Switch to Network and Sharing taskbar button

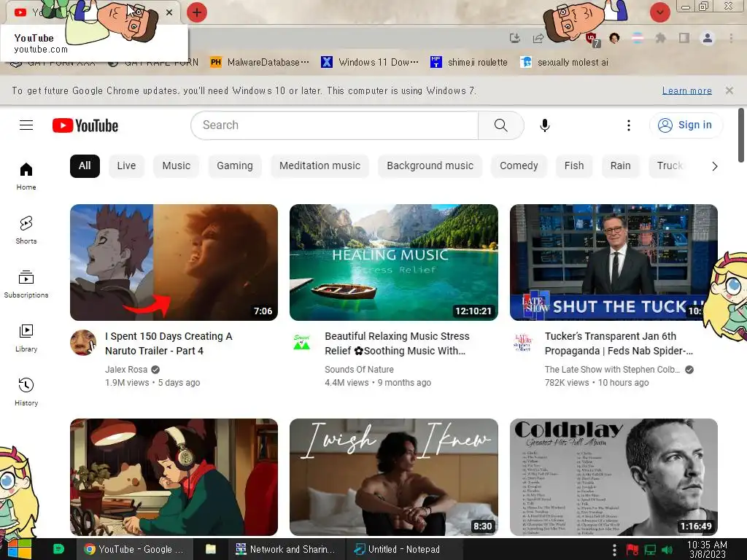[285, 549]
